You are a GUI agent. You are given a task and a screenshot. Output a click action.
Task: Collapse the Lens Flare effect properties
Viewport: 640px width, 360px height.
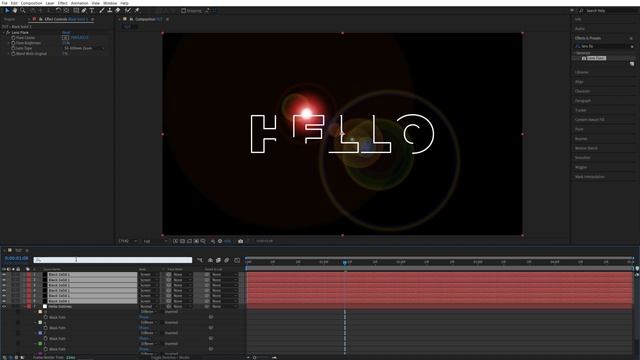4,32
